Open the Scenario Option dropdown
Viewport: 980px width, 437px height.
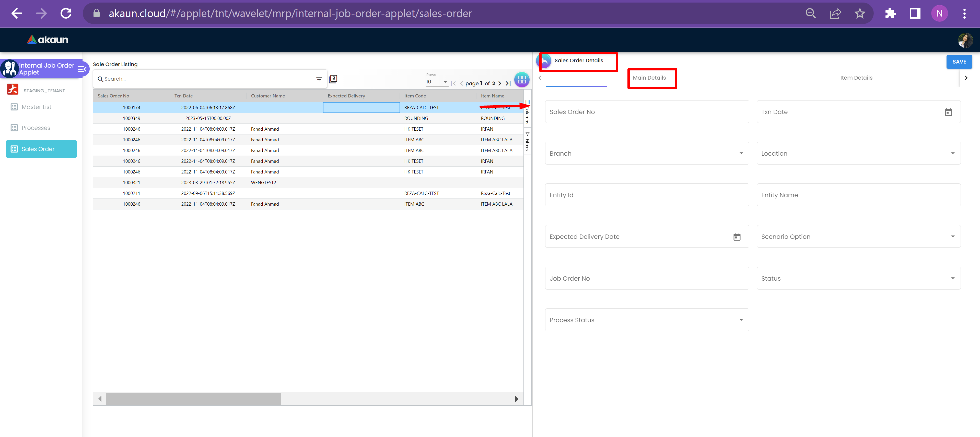point(952,237)
